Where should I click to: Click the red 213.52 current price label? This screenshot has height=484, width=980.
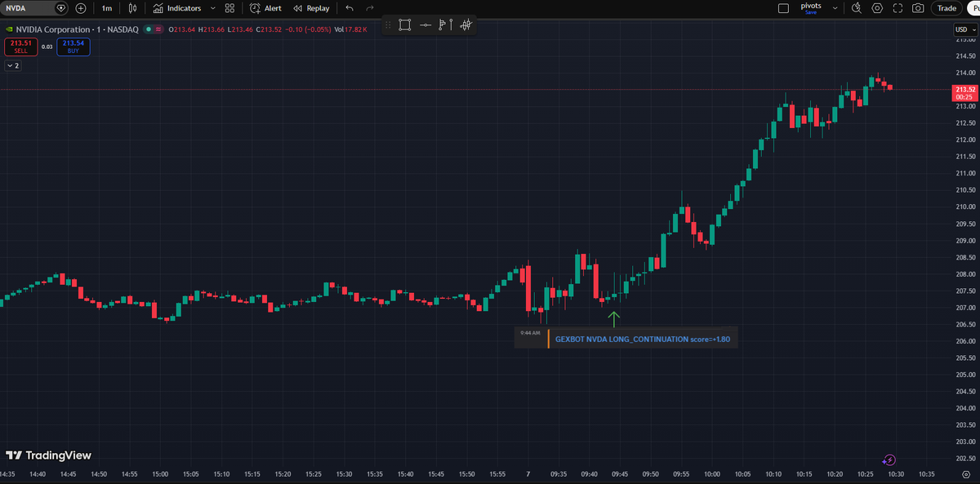click(x=965, y=92)
